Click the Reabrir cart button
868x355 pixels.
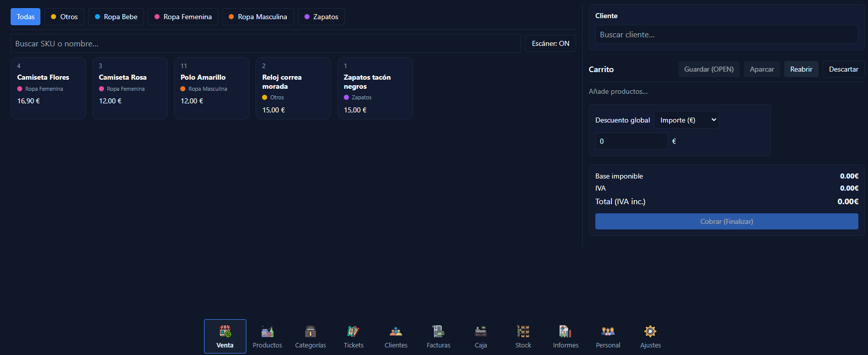(x=801, y=69)
